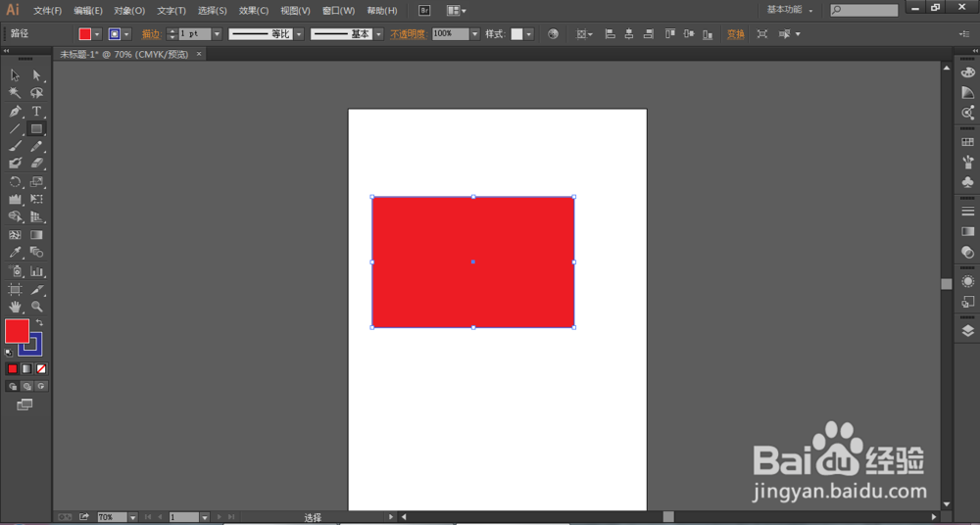Enable Draw Inside mode
This screenshot has width=980, height=525.
[41, 386]
